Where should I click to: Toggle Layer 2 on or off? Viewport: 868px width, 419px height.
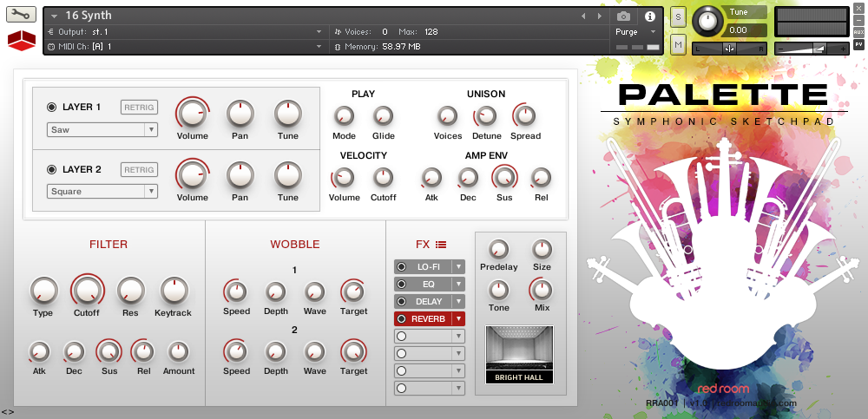point(52,169)
